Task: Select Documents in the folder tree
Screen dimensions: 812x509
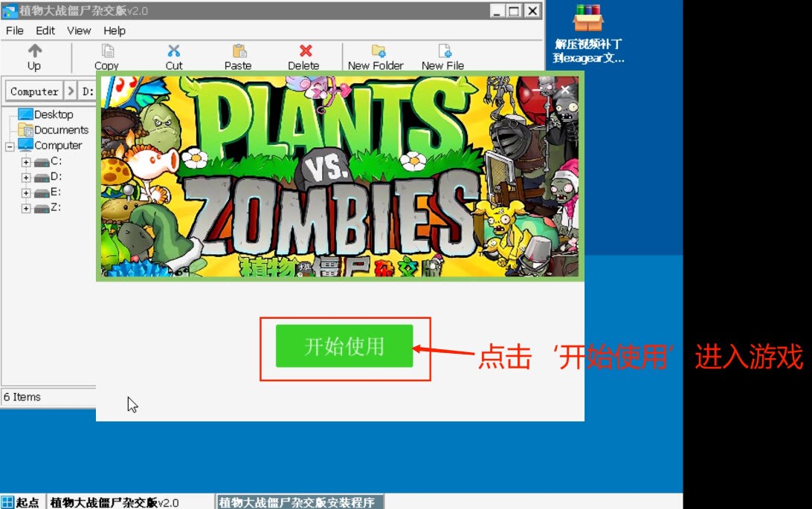Action: (x=61, y=130)
